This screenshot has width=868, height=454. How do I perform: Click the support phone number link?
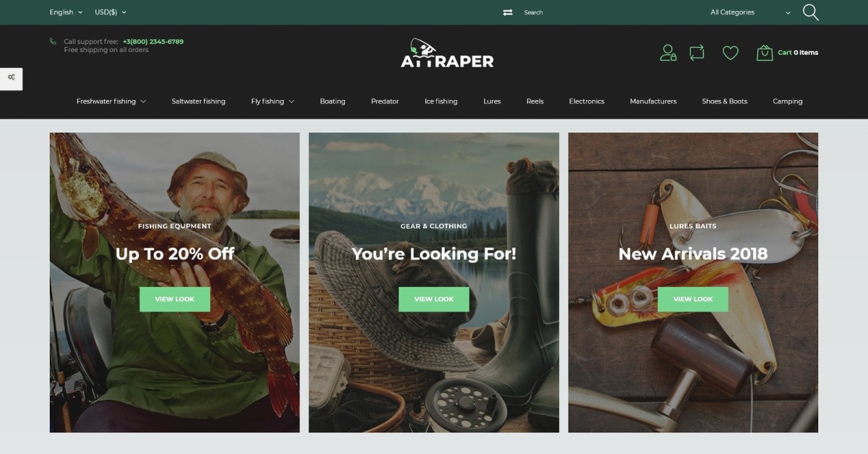[153, 41]
